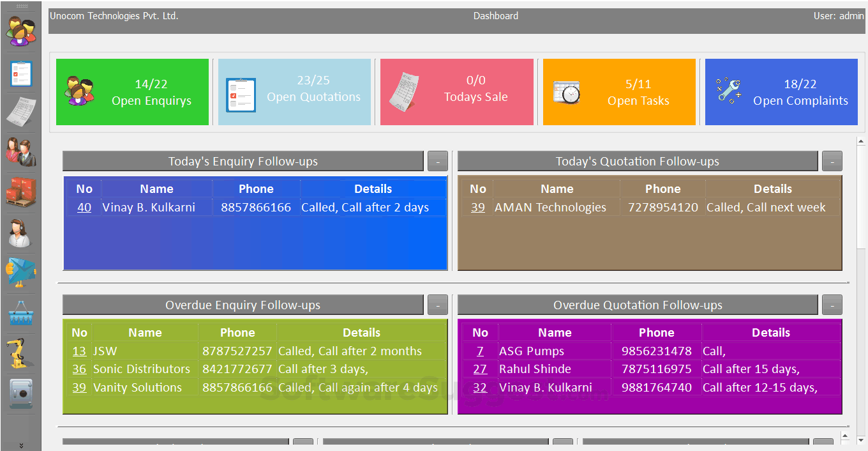The height and width of the screenshot is (451, 868).
Task: Click the Open Enquirys 14/22 tile
Action: click(x=132, y=91)
